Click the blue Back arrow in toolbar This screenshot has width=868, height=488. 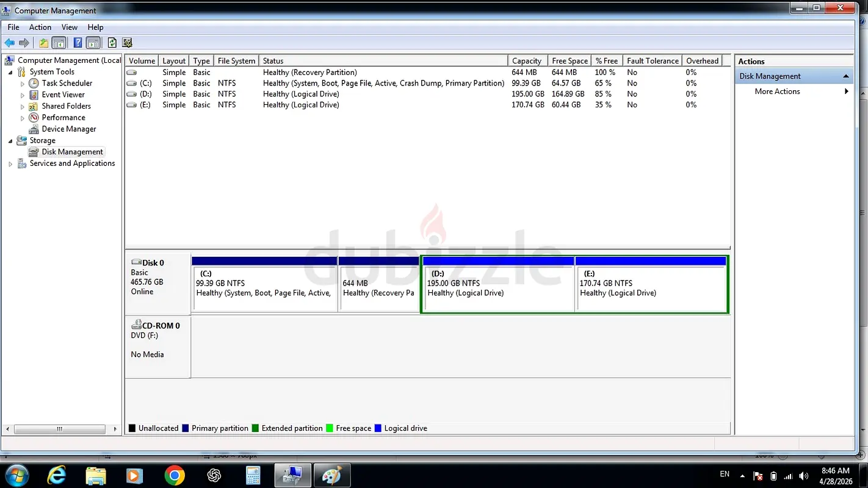pyautogui.click(x=9, y=43)
